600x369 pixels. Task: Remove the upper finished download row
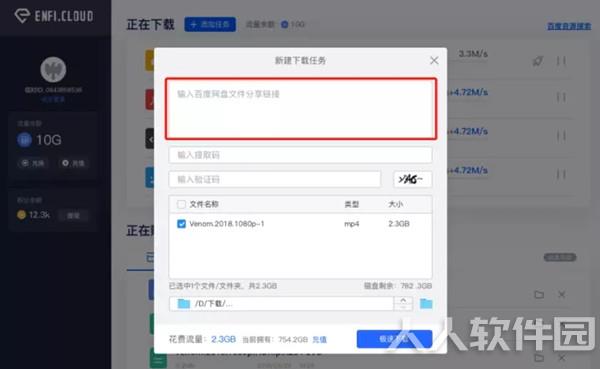point(561,295)
